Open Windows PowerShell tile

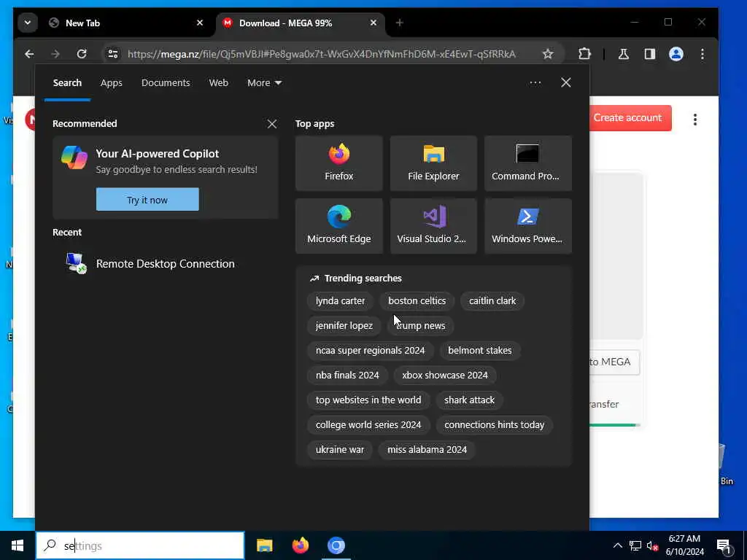point(528,226)
